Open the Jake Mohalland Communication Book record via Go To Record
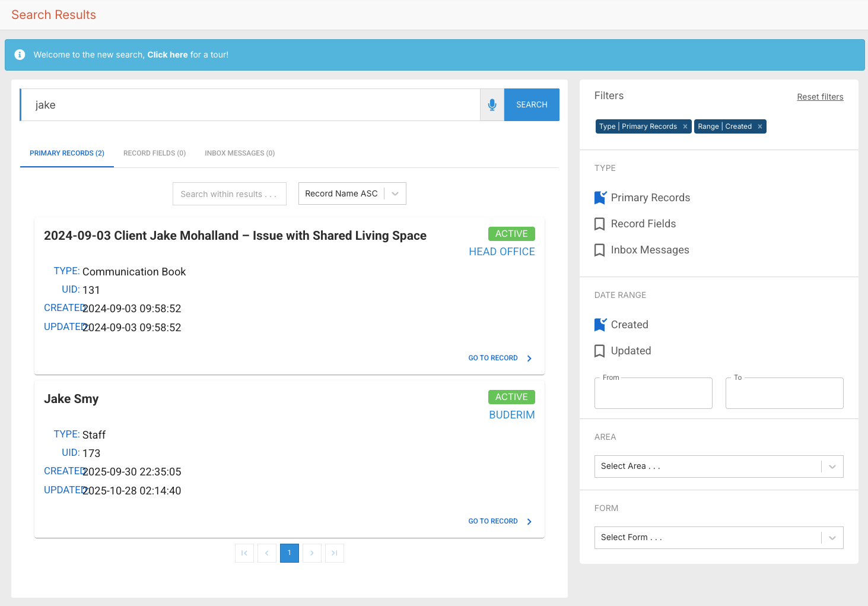The image size is (868, 606). pos(500,358)
